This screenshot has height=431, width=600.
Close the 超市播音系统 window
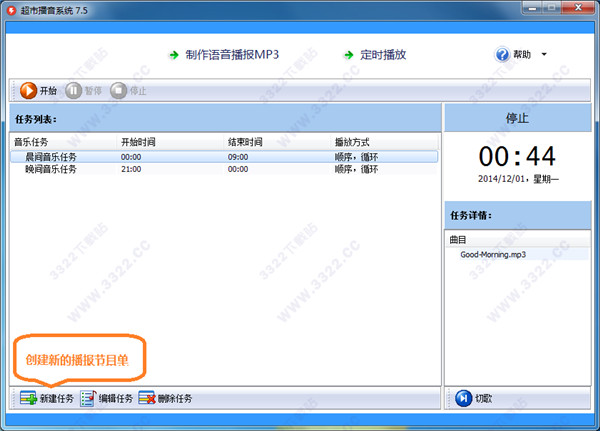pos(578,7)
